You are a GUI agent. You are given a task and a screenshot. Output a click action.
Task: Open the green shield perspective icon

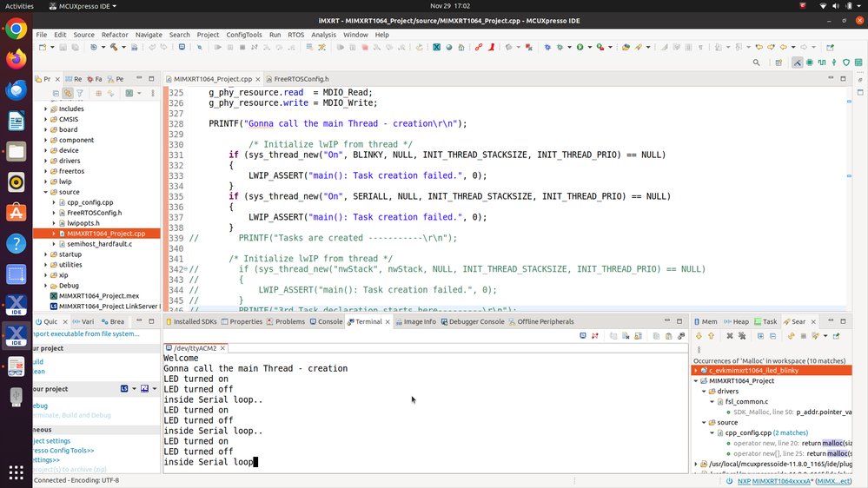846,63
